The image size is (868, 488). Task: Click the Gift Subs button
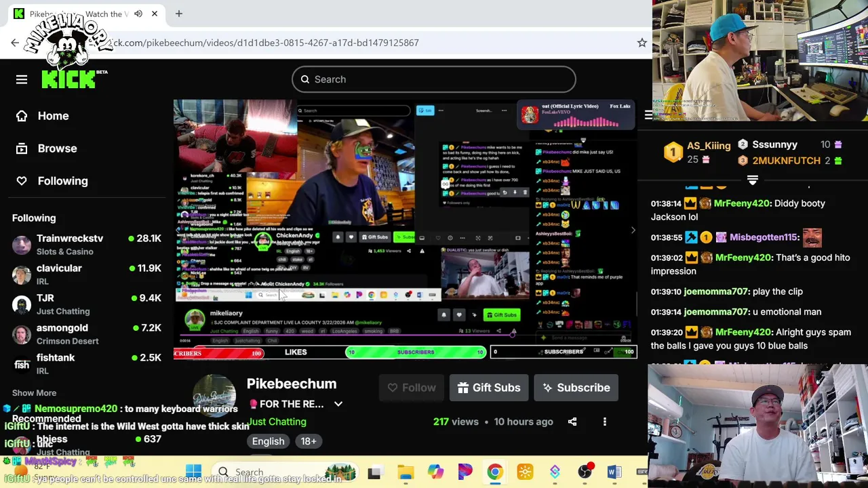pos(489,388)
